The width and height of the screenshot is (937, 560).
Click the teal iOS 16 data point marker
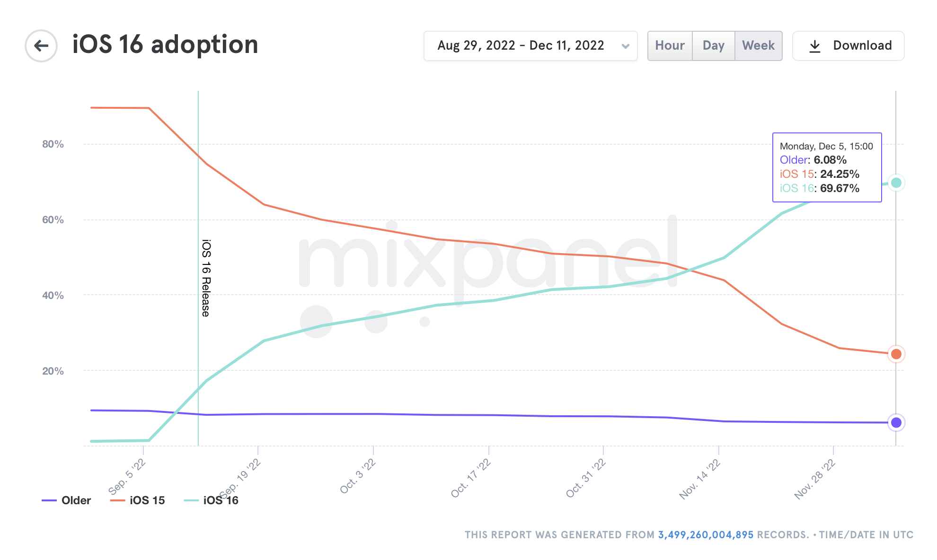(x=896, y=183)
